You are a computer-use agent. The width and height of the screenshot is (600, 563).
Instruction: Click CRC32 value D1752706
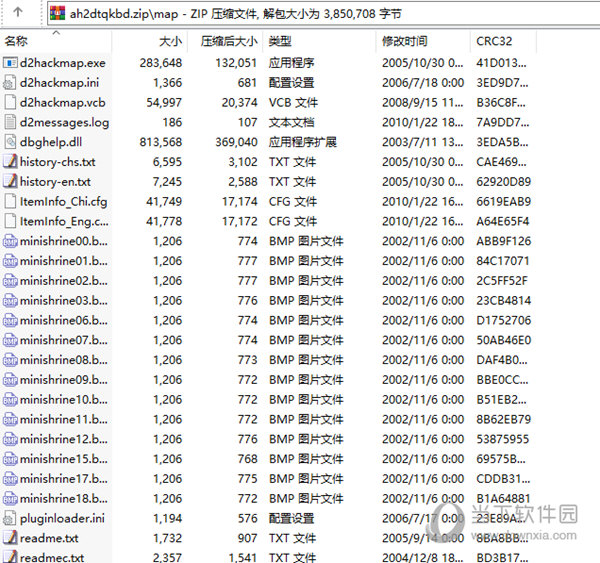504,320
